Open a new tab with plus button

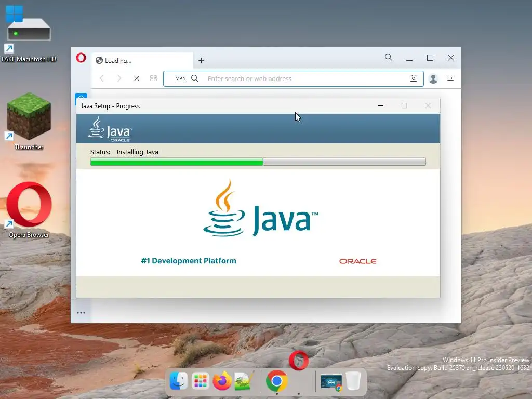point(201,60)
